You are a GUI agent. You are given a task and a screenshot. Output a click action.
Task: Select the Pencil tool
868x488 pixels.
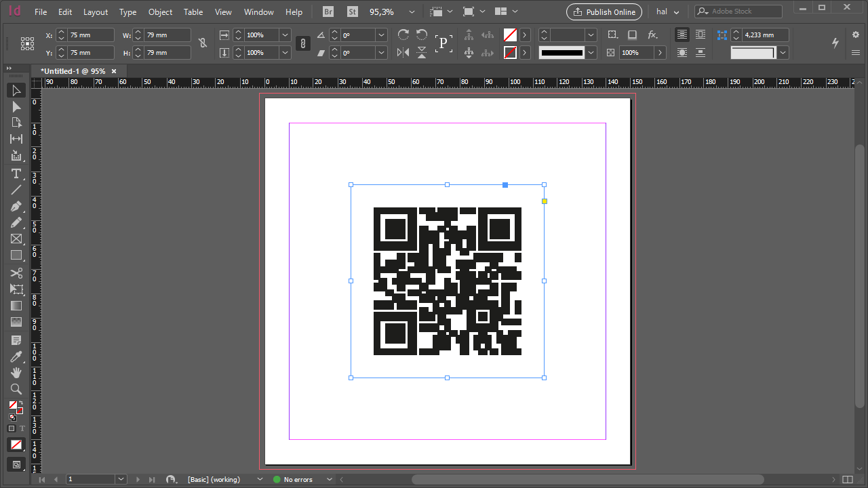click(x=16, y=222)
